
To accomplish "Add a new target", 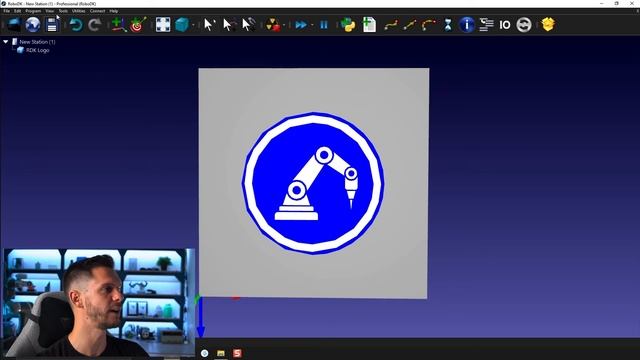I will click(138, 24).
